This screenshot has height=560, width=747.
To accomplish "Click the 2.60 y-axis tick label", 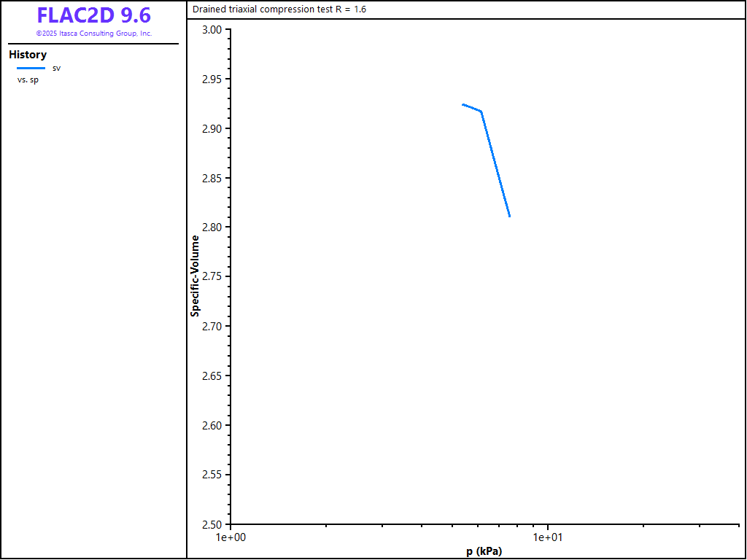I will point(212,425).
